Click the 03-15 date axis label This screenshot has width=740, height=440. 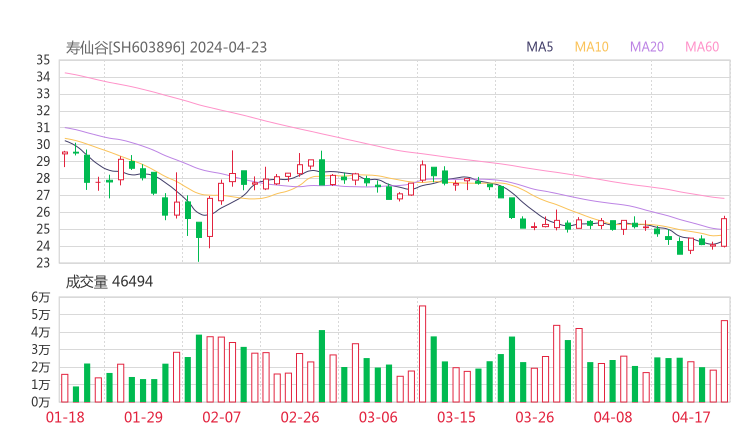pyautogui.click(x=456, y=417)
